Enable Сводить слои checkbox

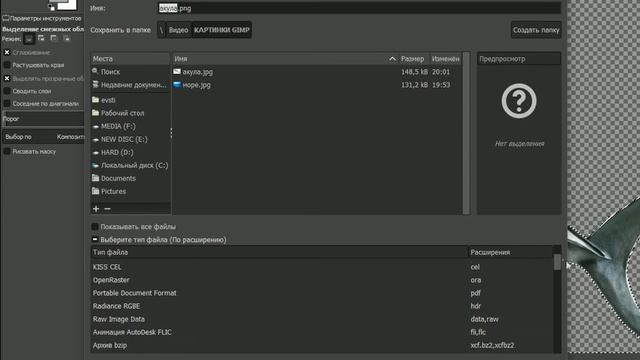click(7, 91)
